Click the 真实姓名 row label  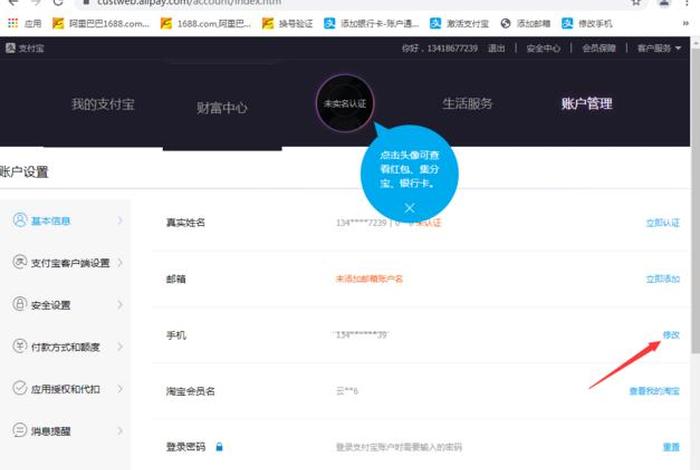coord(185,222)
